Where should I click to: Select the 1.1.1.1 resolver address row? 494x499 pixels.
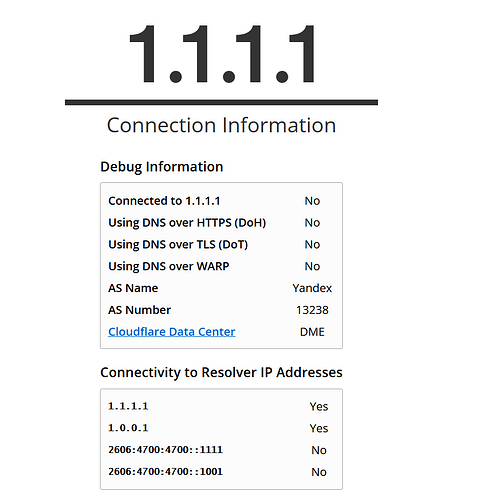(x=221, y=406)
